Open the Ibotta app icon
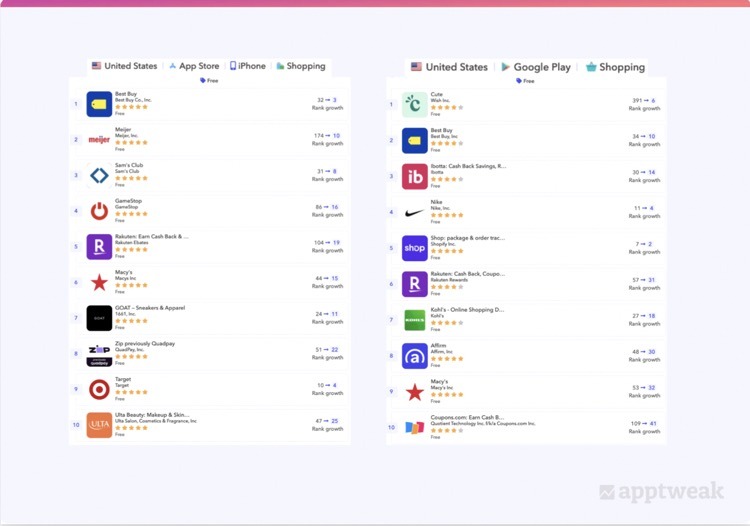This screenshot has height=526, width=750. click(x=415, y=176)
